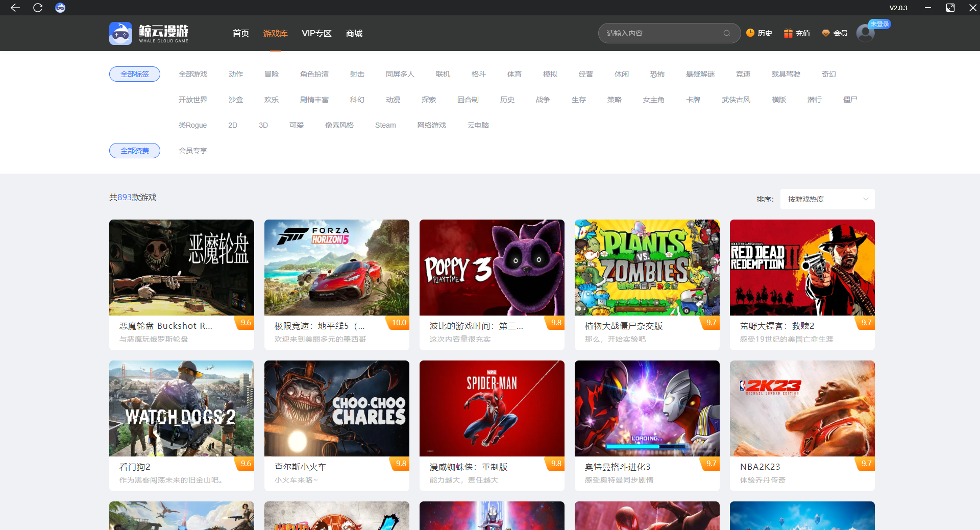Filter by 回合制 tag
The width and height of the screenshot is (980, 530).
[468, 100]
